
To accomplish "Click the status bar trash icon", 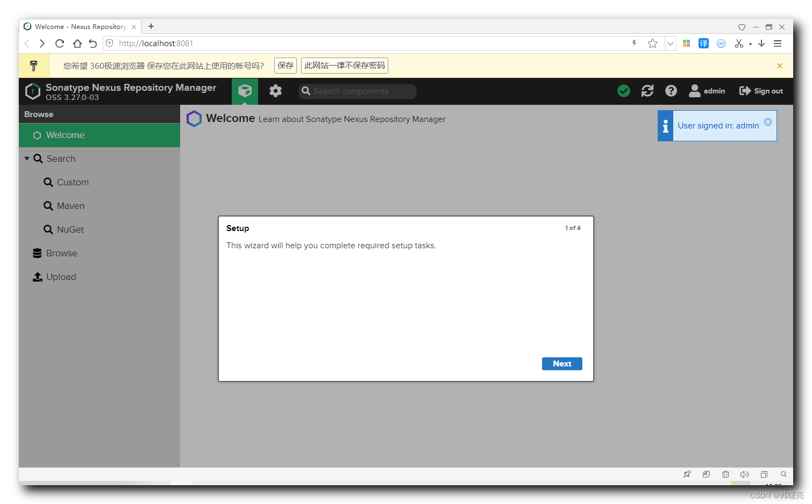I will pos(725,474).
